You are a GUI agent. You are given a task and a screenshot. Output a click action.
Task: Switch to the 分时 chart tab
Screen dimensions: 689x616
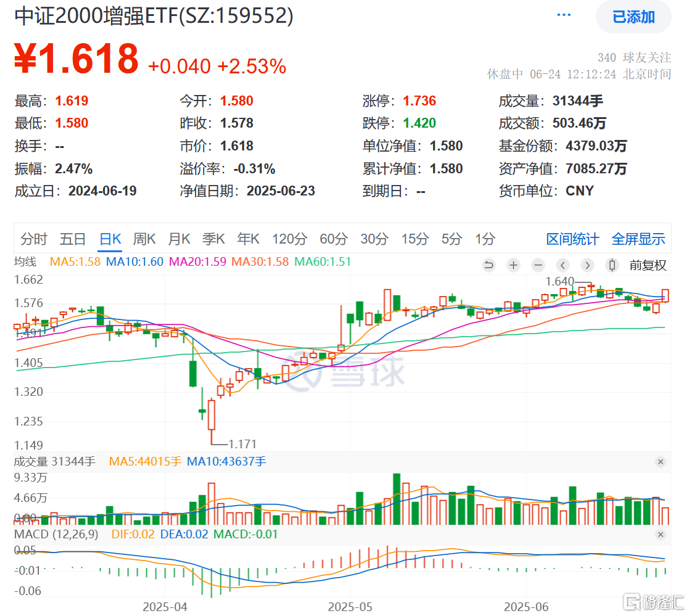point(34,239)
